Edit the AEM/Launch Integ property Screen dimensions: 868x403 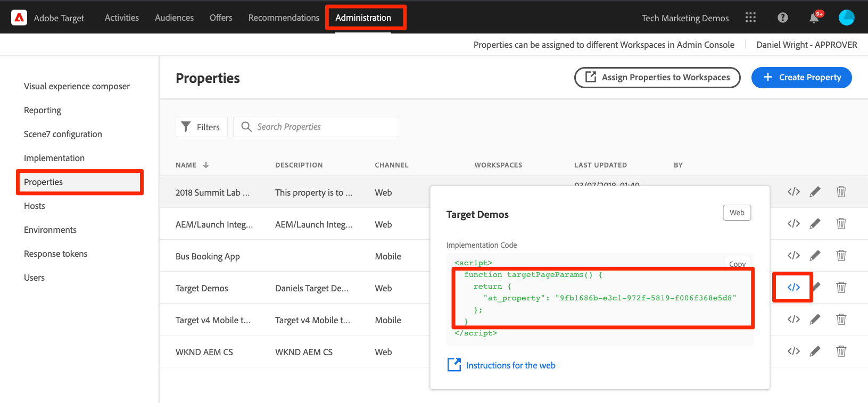[815, 223]
